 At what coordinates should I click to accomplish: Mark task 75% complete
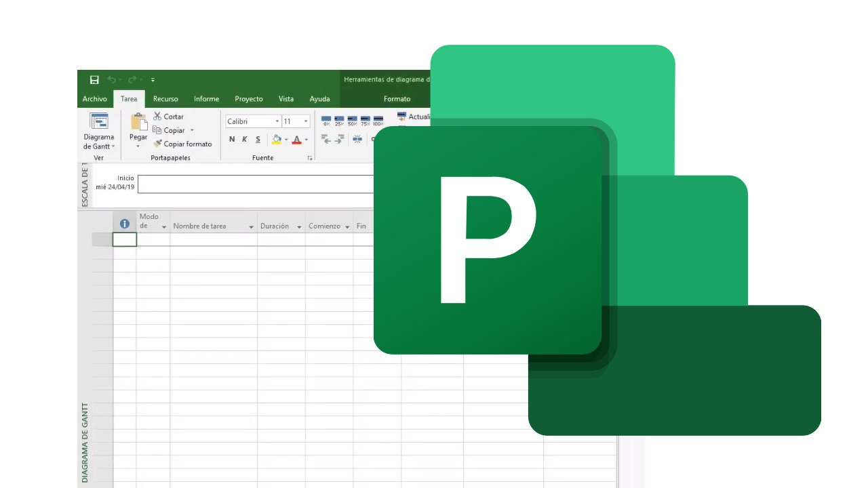366,121
